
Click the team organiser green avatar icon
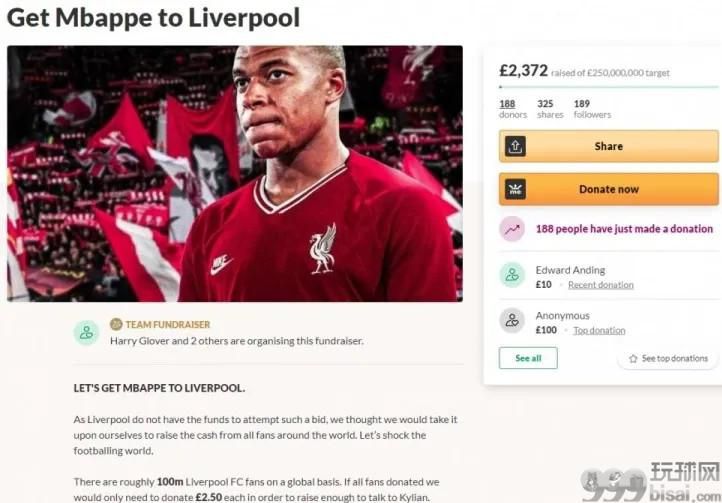click(x=86, y=333)
